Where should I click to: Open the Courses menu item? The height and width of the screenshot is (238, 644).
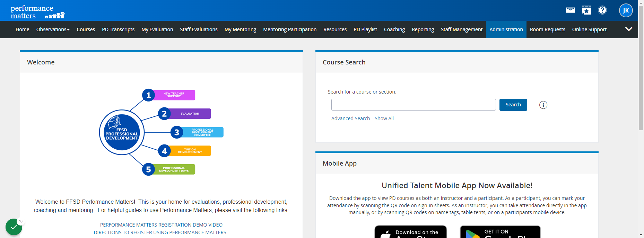pos(86,29)
